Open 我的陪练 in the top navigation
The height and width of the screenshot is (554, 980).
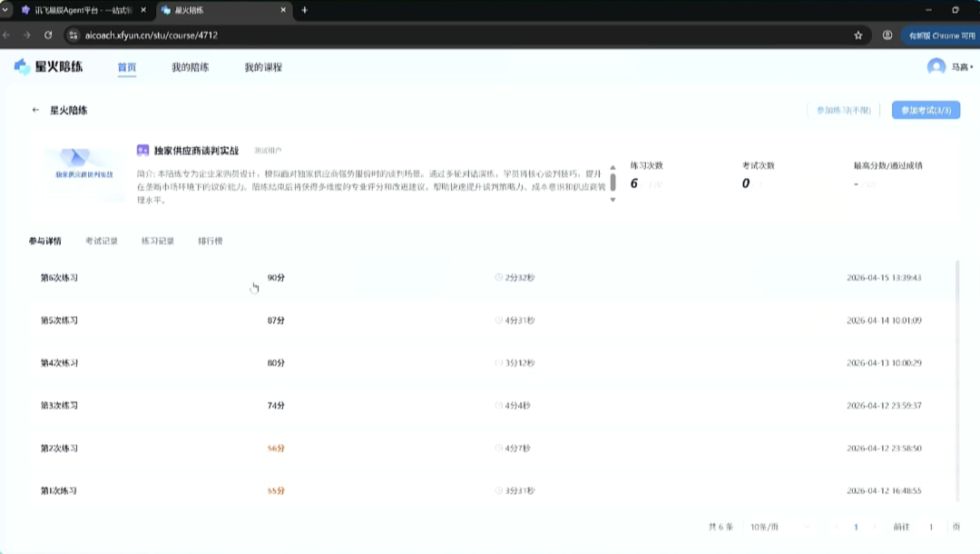coord(190,68)
